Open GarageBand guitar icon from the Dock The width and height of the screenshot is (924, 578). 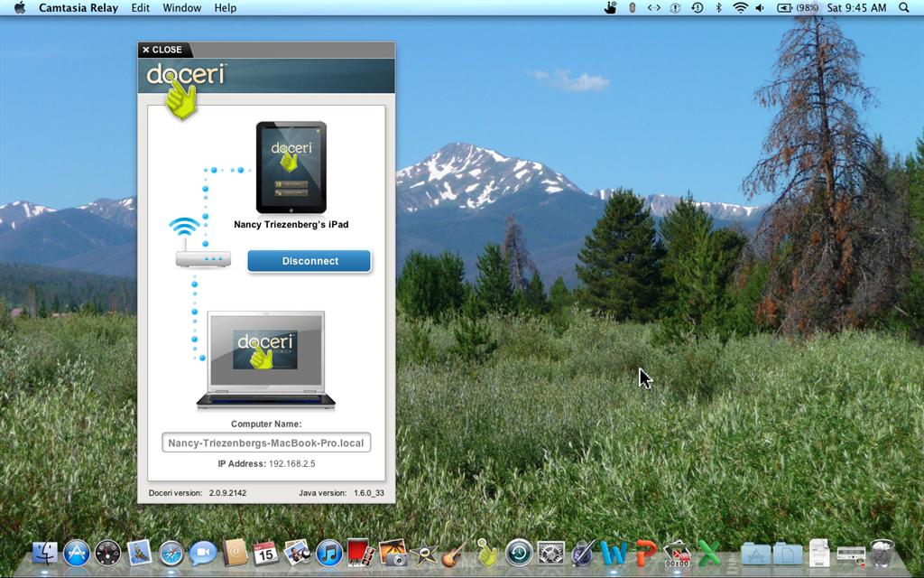[455, 554]
